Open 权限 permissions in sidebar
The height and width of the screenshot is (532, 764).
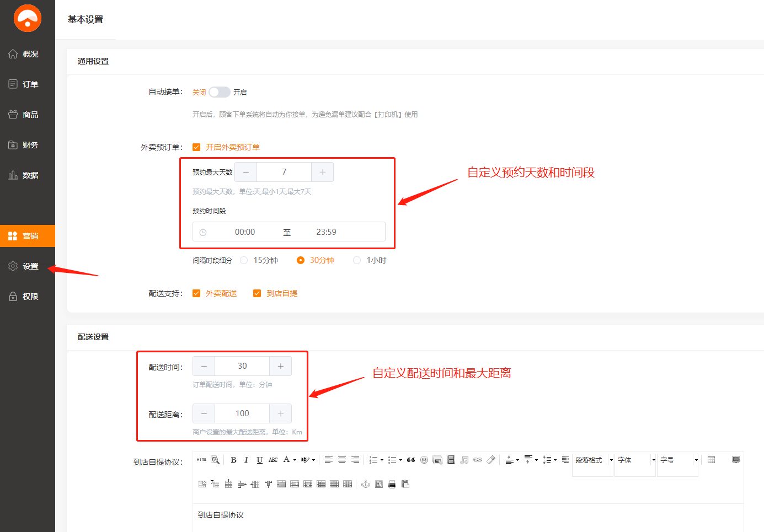click(28, 297)
